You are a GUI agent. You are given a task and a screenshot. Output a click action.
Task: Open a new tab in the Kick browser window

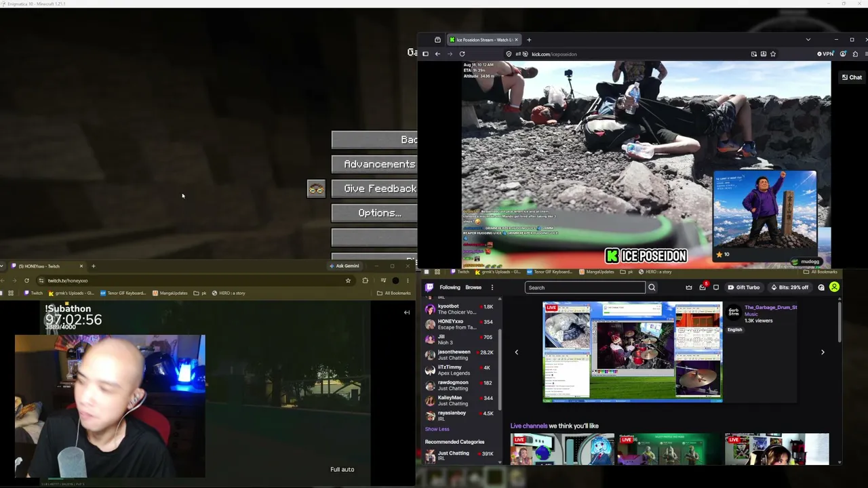point(529,40)
